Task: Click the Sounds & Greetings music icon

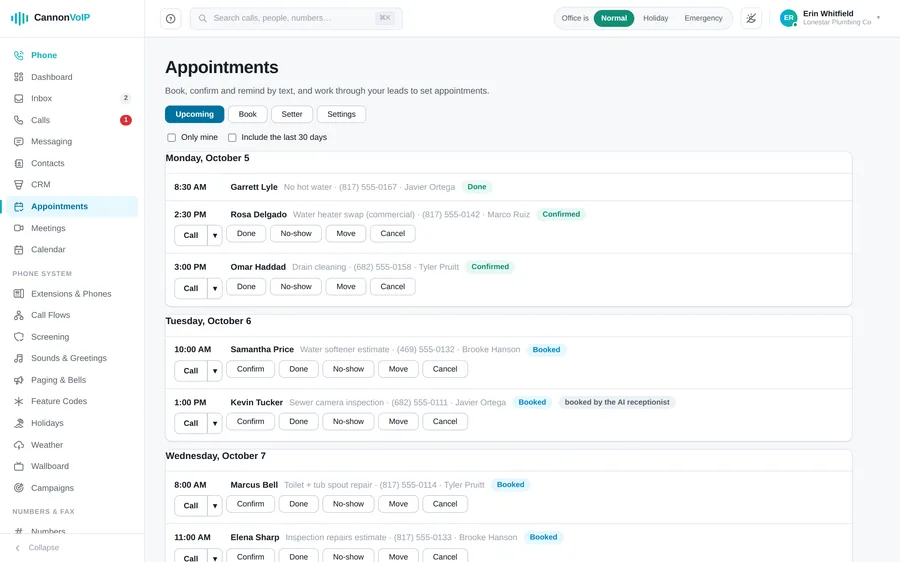Action: coord(19,358)
